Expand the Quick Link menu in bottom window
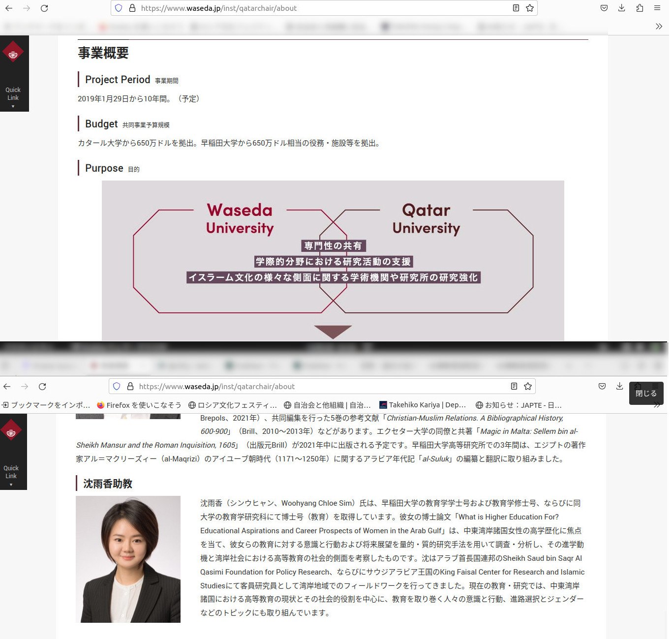Image resolution: width=672 pixels, height=639 pixels. tap(11, 475)
